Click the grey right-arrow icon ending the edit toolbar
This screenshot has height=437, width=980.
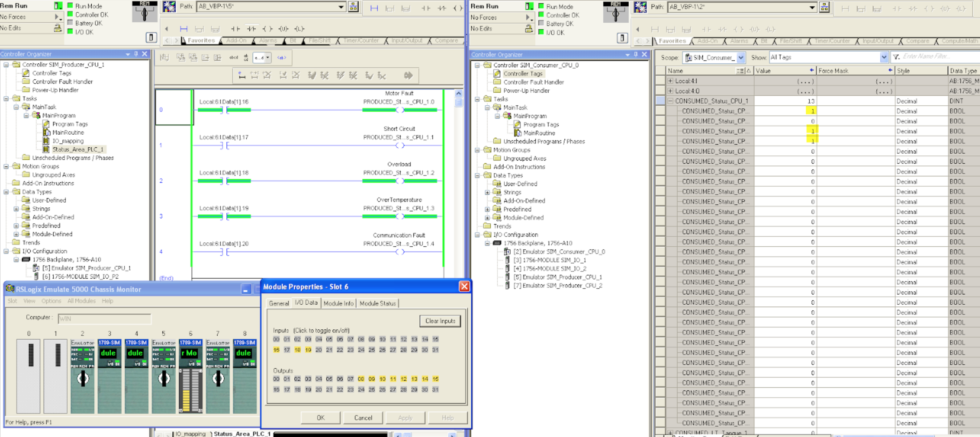coord(408,75)
